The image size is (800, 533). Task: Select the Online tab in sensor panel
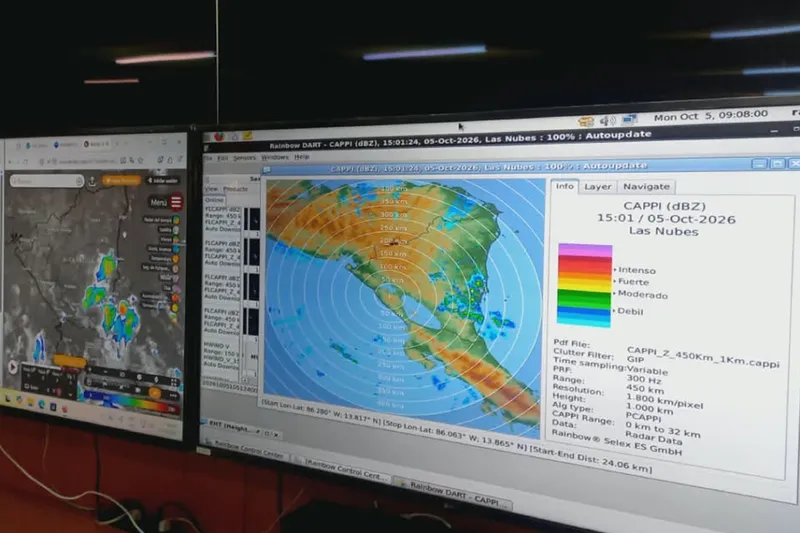[214, 200]
